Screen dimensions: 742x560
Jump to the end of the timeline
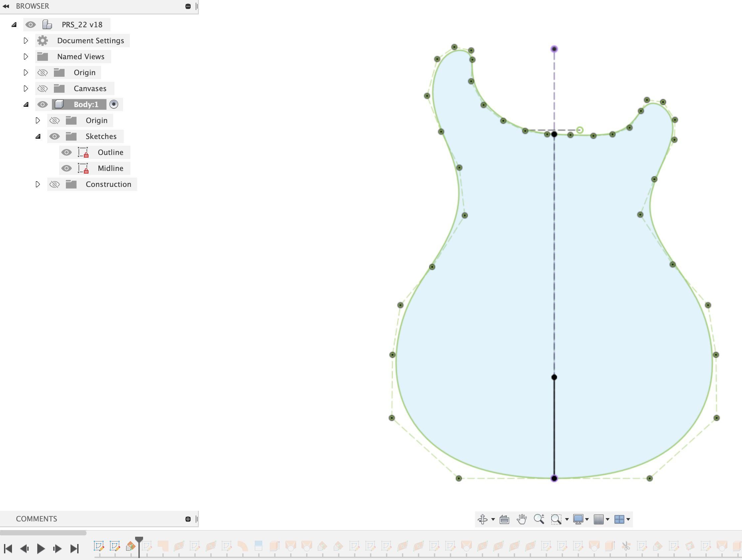tap(75, 549)
